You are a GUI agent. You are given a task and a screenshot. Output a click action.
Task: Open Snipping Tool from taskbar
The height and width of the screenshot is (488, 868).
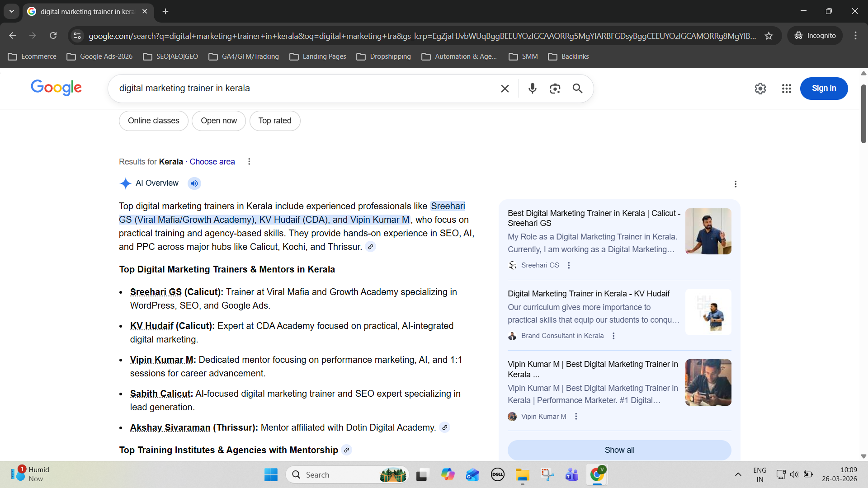point(547,475)
